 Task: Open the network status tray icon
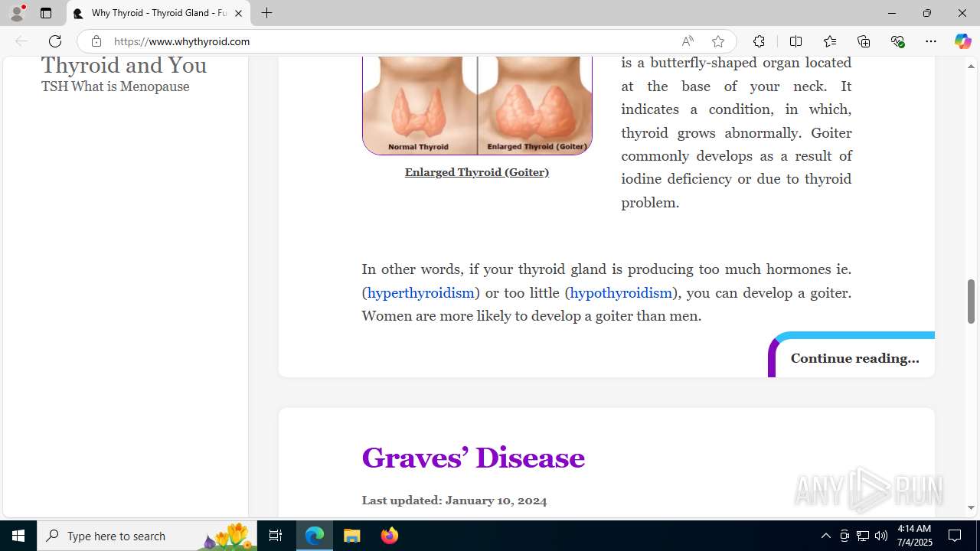[x=863, y=536]
